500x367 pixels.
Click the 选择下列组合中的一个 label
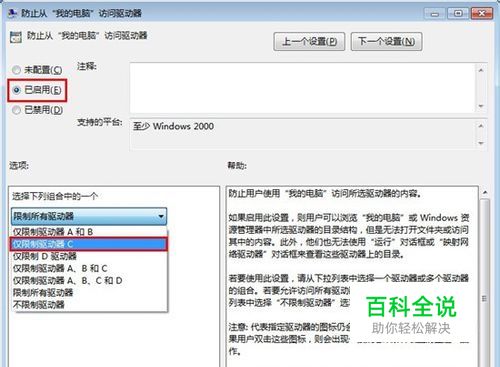tap(55, 196)
